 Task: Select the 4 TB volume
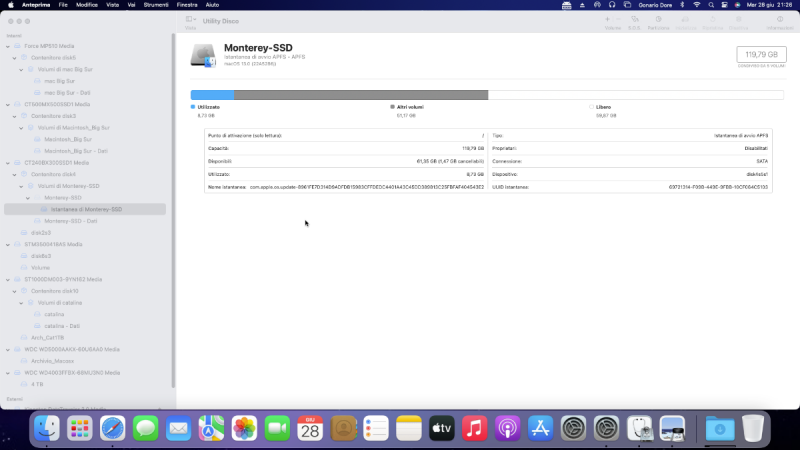point(37,384)
